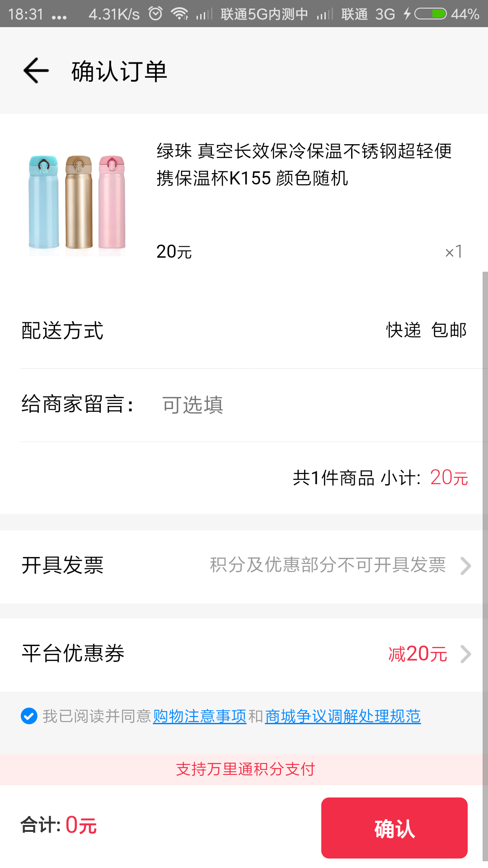Tap the merchant message 可选填 field

(193, 405)
